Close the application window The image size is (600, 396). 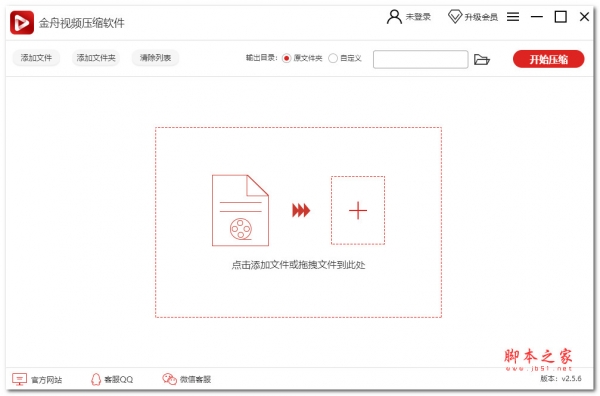pos(584,16)
